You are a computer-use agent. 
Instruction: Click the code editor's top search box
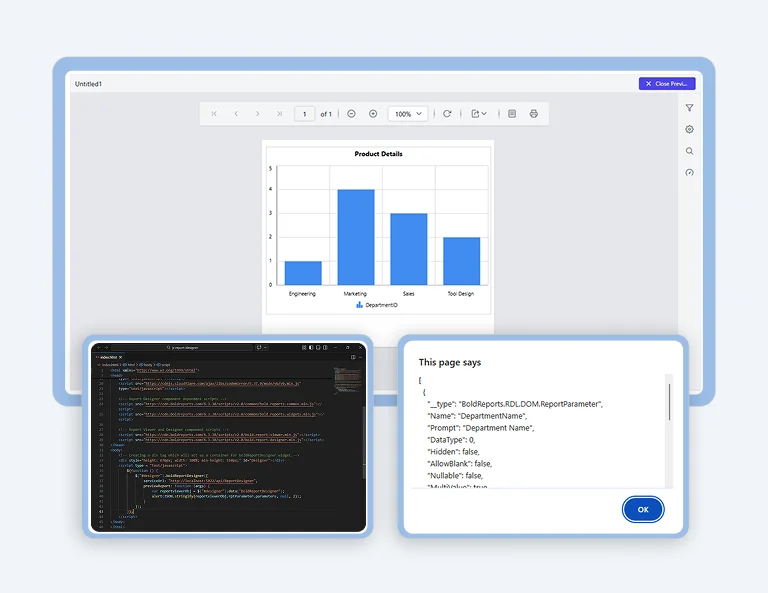[x=182, y=347]
